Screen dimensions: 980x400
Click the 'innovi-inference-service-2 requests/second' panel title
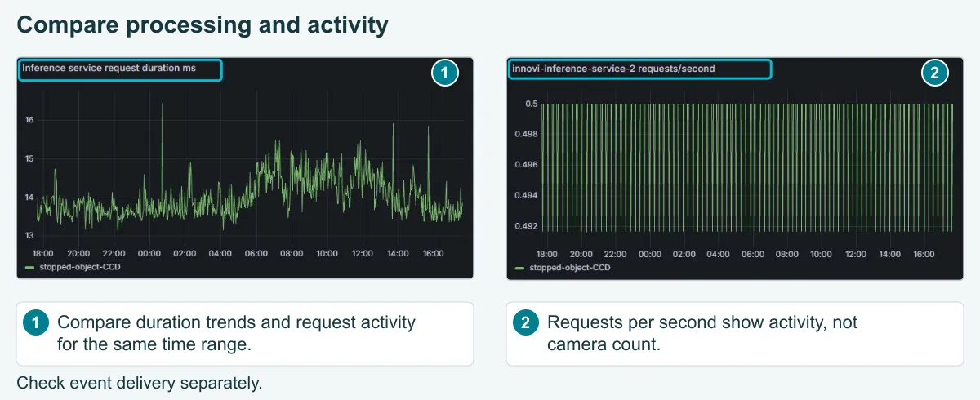click(x=613, y=69)
